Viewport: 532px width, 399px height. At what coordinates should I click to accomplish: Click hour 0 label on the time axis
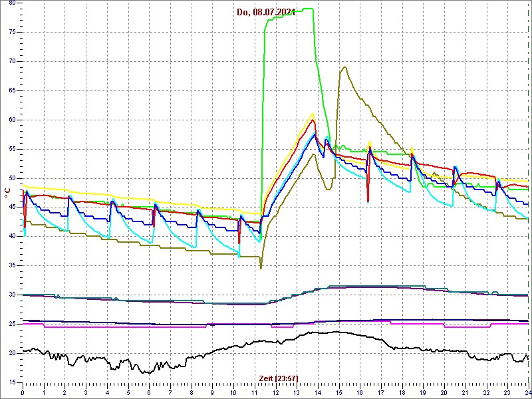coord(23,392)
